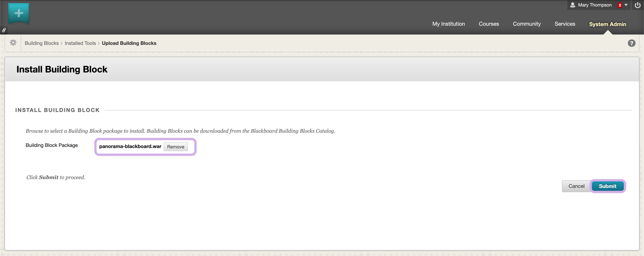The height and width of the screenshot is (256, 644).
Task: Click the Upload Building Blocks breadcrumb
Action: coord(129,43)
